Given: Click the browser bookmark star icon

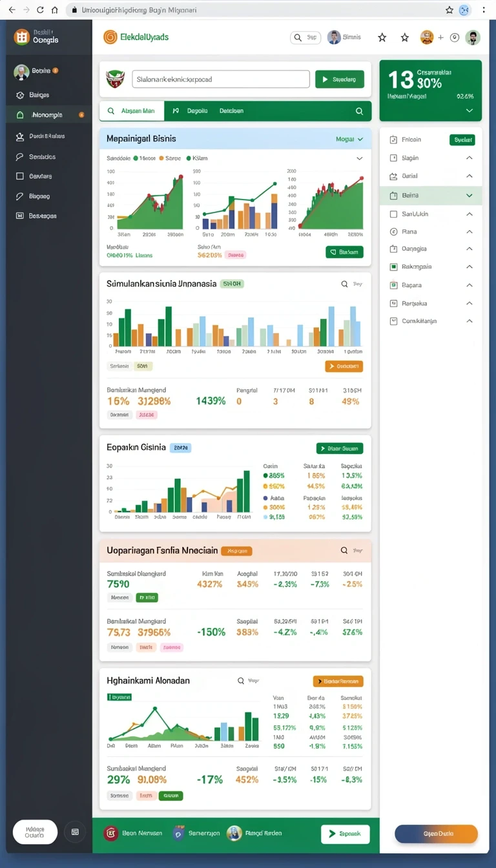Looking at the screenshot, I should pos(449,10).
